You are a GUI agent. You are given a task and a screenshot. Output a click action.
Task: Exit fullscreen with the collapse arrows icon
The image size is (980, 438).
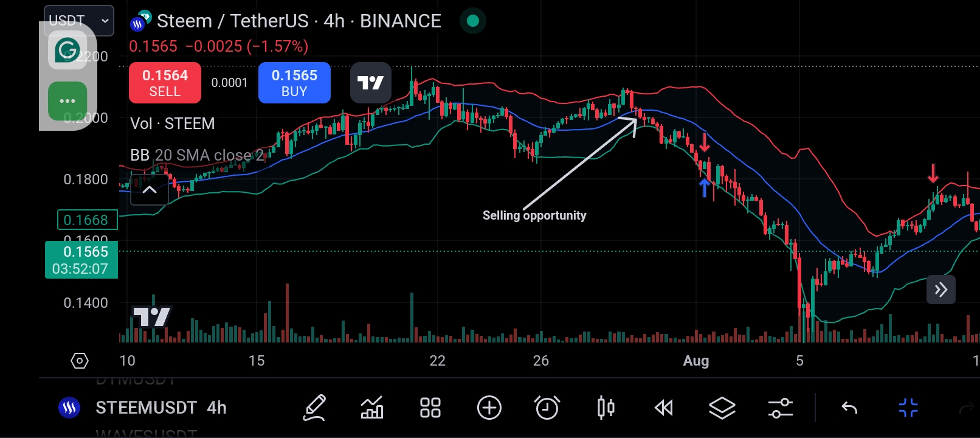pyautogui.click(x=908, y=408)
